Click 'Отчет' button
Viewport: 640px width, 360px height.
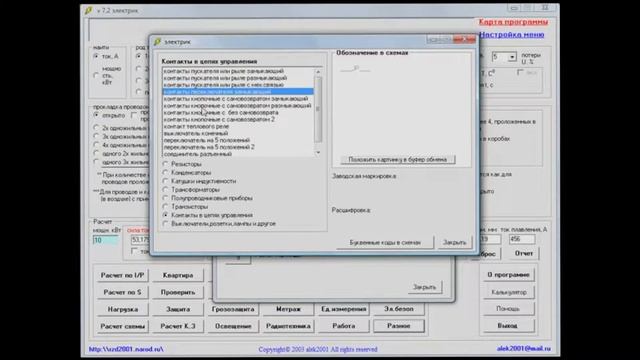coord(524,253)
